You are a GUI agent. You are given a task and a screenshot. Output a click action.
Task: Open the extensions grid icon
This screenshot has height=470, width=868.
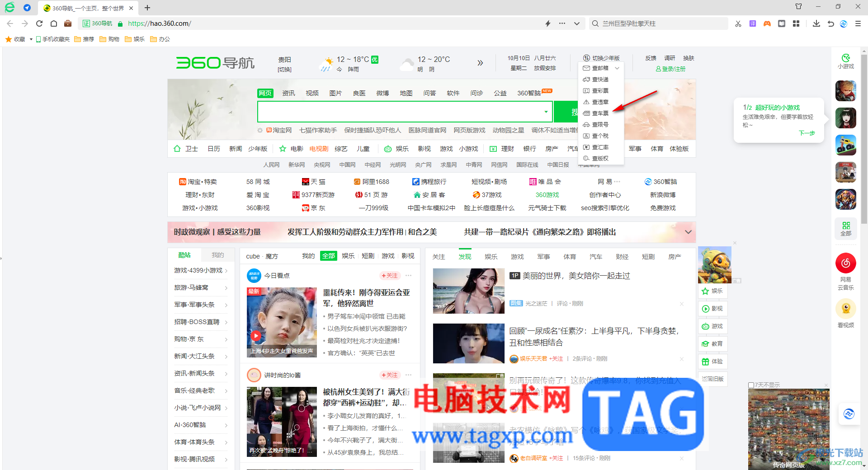(796, 23)
